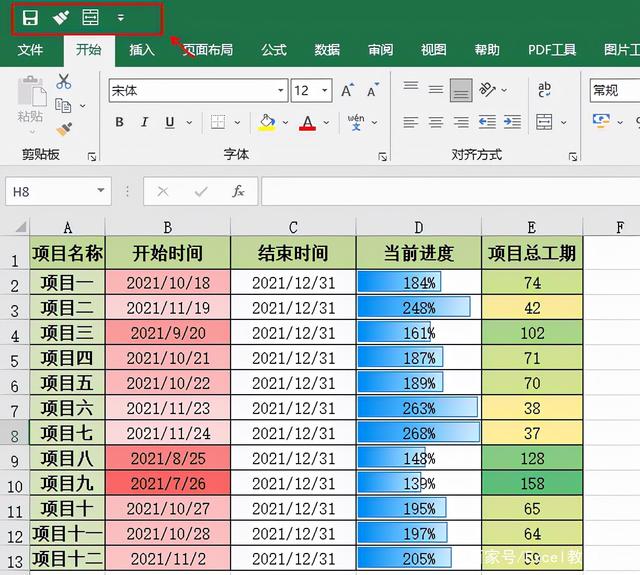Click the Insert Function fx icon
The width and height of the screenshot is (640, 575).
pyautogui.click(x=238, y=191)
